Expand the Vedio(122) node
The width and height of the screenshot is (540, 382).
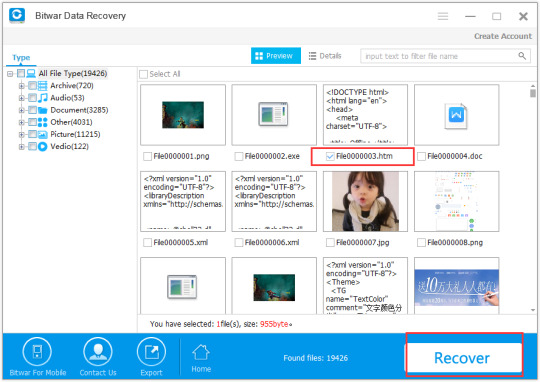click(x=22, y=146)
